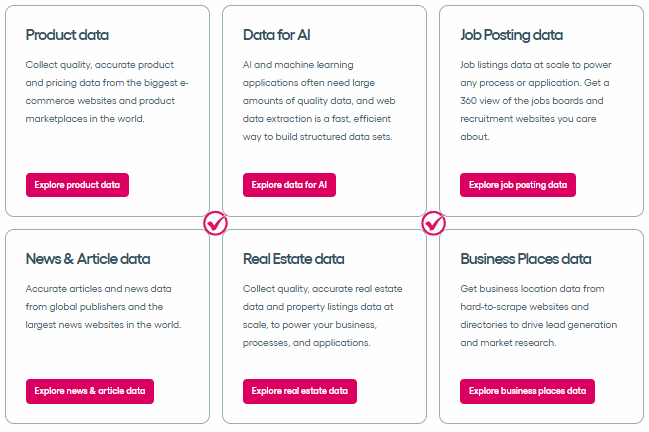The image size is (649, 432).
Task: Click checkmark icon between Product data and Data for AI
Action: pos(216,223)
